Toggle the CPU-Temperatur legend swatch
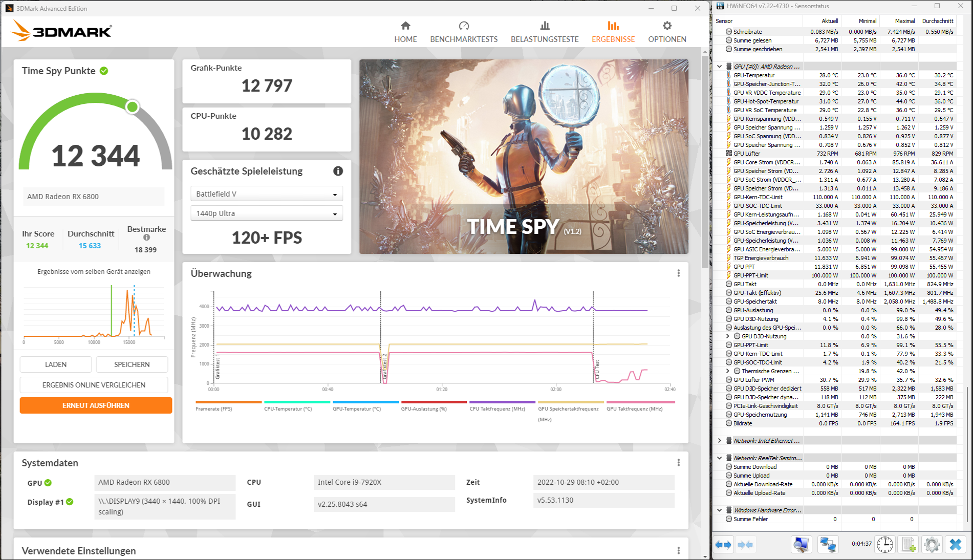 (297, 402)
